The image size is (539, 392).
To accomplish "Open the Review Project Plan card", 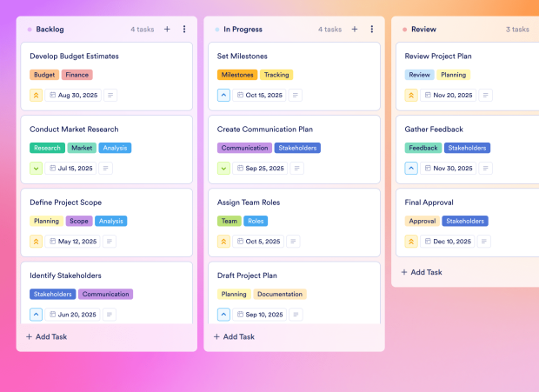I will pos(468,76).
